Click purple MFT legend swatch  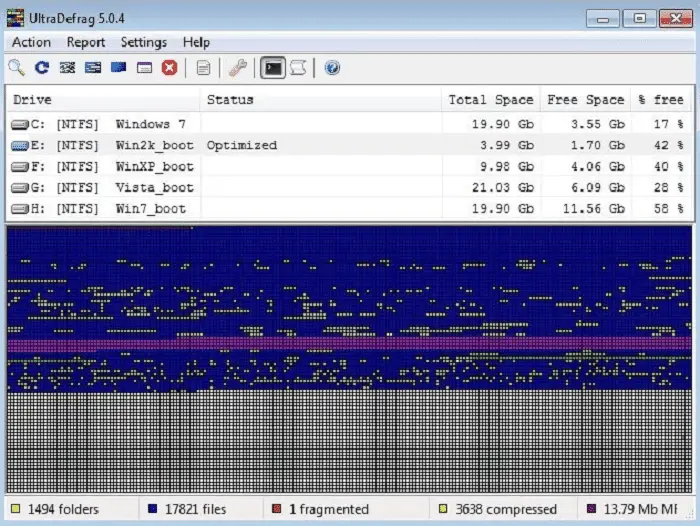592,509
